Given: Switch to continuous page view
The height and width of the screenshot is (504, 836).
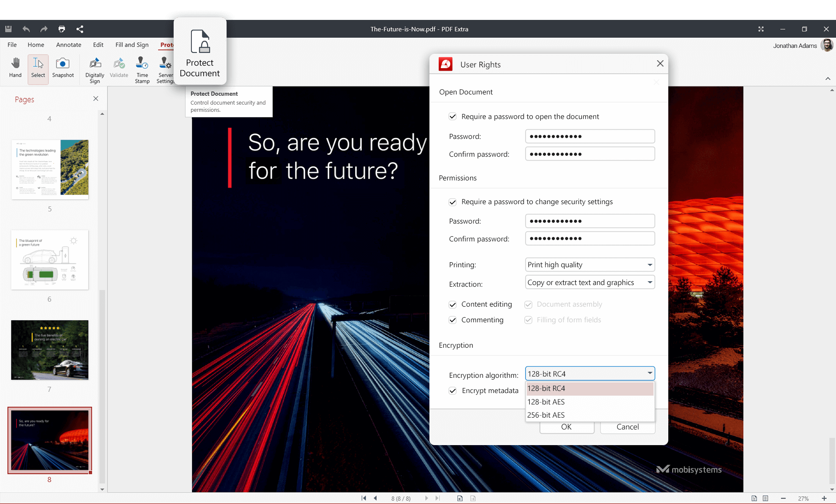Looking at the screenshot, I should pos(765,498).
